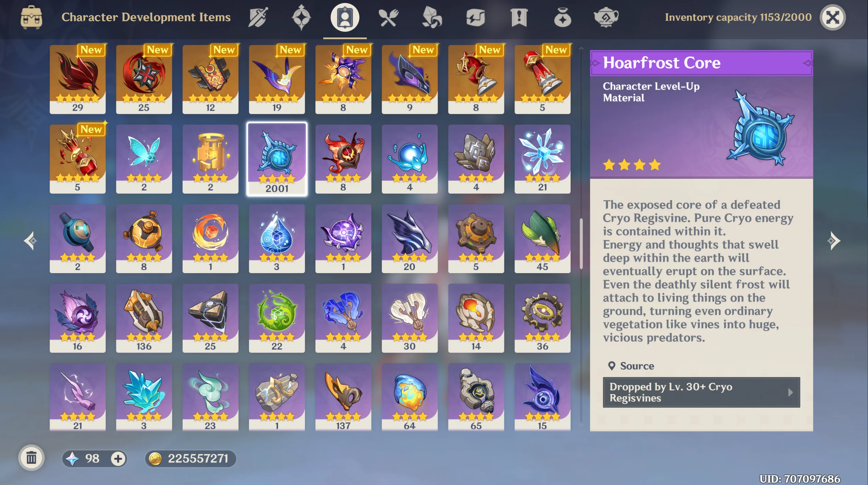Viewport: 868px width, 485px height.
Task: Select the snowflake item with quantity 21
Action: pyautogui.click(x=542, y=159)
